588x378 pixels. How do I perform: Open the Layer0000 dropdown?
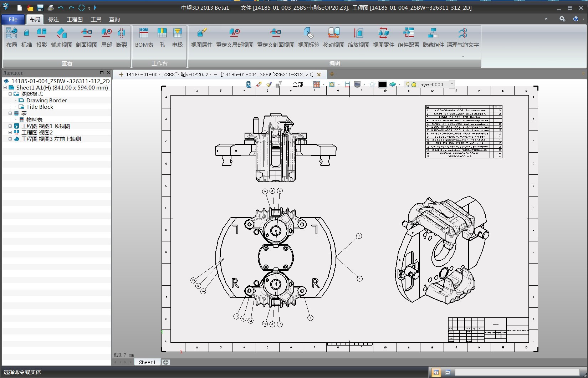coord(452,85)
